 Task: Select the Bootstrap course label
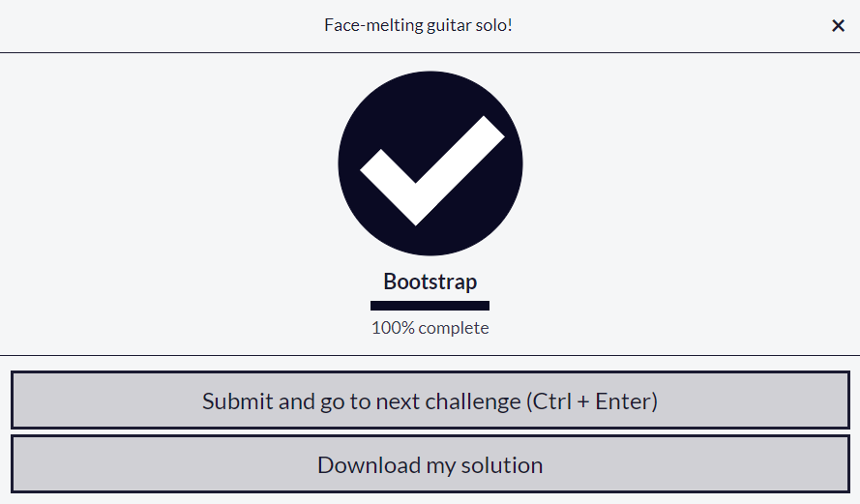tap(430, 282)
